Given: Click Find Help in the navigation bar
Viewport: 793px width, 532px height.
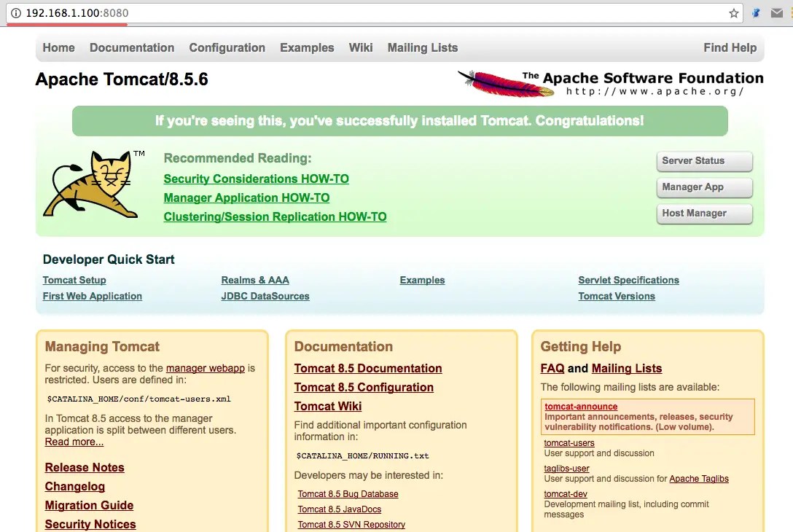Looking at the screenshot, I should tap(730, 47).
